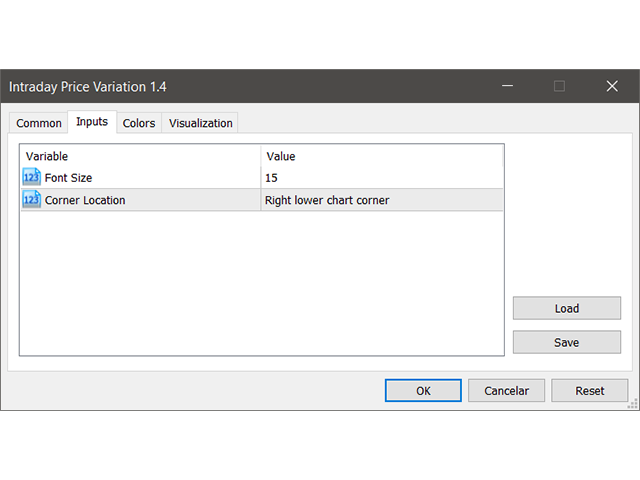This screenshot has width=640, height=480.
Task: Click the Load button
Action: point(567,308)
